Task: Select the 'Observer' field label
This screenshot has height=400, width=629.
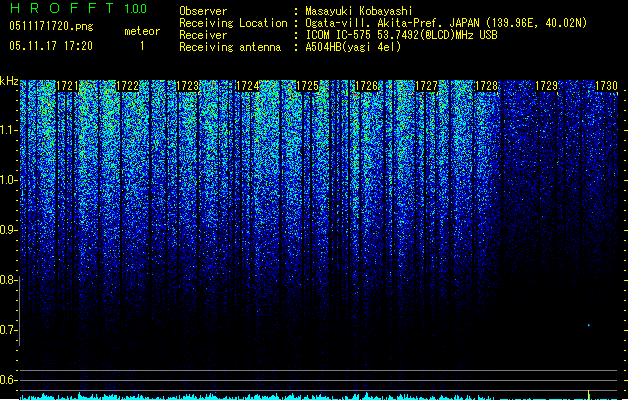Action: 203,11
